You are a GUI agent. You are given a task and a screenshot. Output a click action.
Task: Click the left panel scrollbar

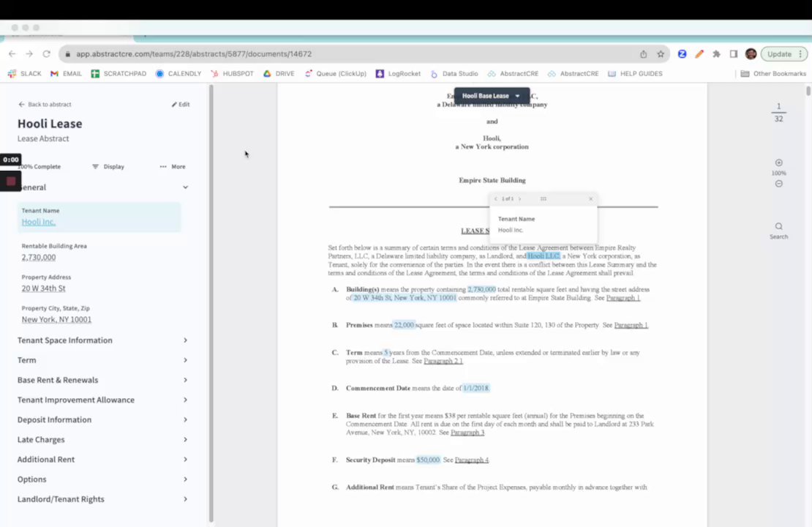(211, 303)
